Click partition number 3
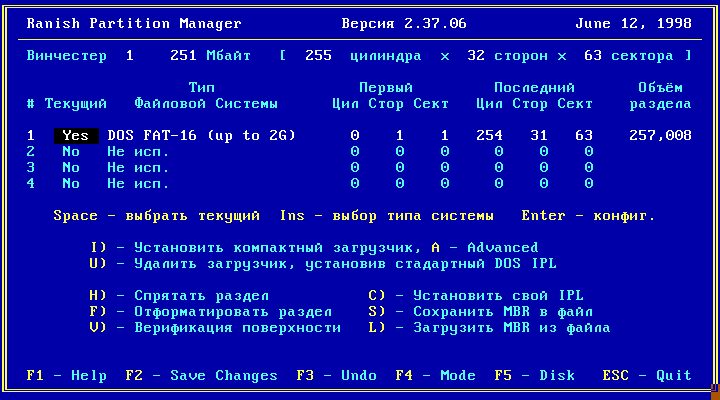The width and height of the screenshot is (720, 400). 31,168
